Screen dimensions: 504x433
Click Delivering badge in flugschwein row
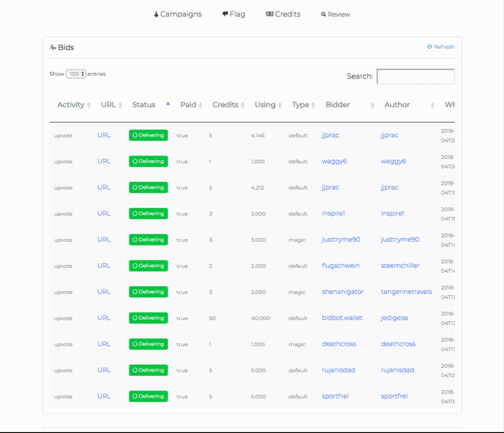[148, 266]
